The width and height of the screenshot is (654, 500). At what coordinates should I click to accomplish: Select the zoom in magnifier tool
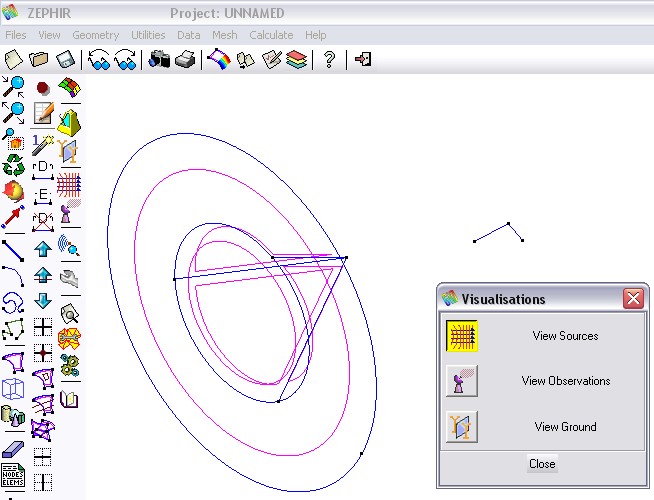(x=13, y=87)
